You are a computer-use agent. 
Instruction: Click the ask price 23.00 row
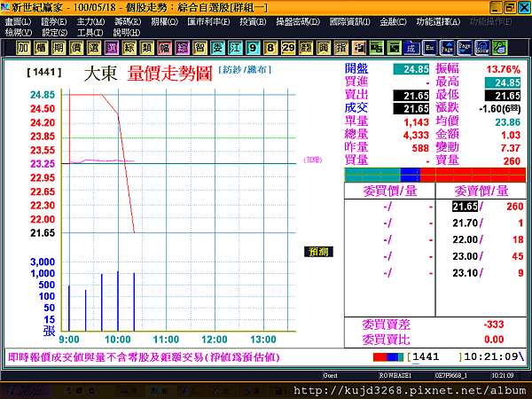point(481,256)
